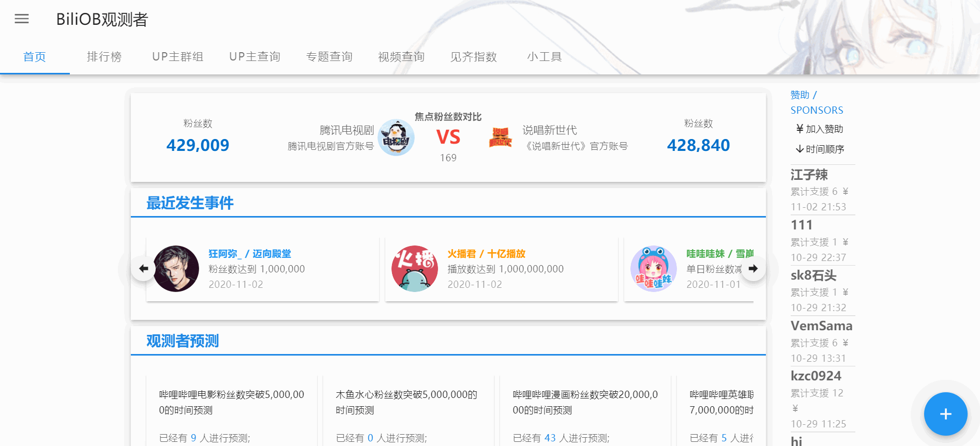Image resolution: width=980 pixels, height=446 pixels.
Task: Open the hamburger navigation menu
Action: click(x=22, y=19)
